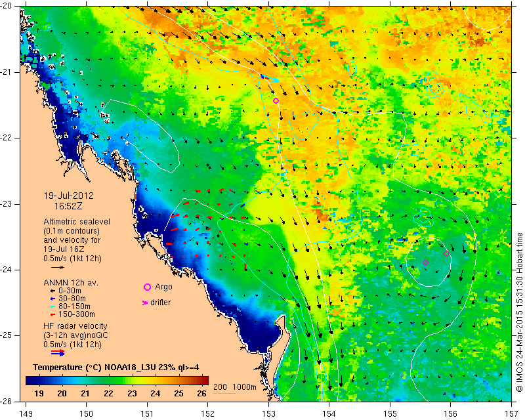The height and width of the screenshot is (420, 525).
Task: Click the Argo legend magenta circle symbol
Action: click(x=147, y=287)
